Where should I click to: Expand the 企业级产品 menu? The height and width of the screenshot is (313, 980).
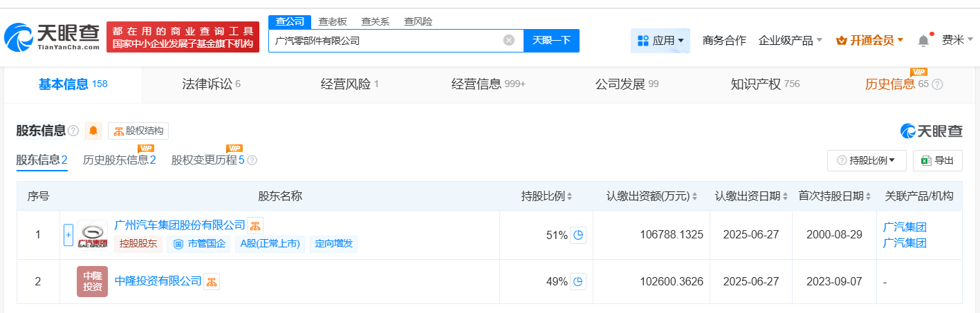[x=790, y=40]
